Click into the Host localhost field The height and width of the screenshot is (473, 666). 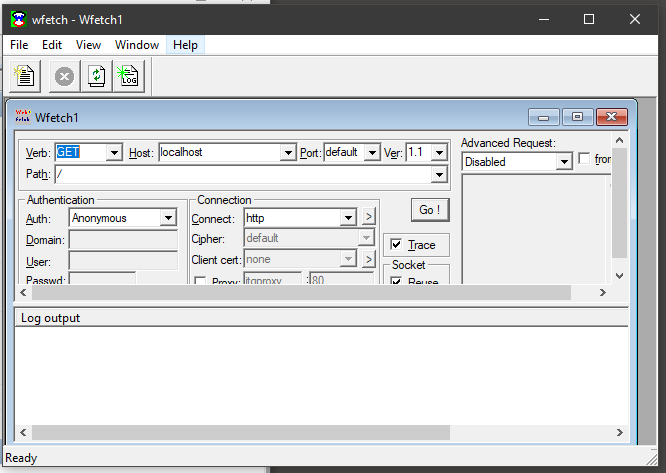click(219, 152)
